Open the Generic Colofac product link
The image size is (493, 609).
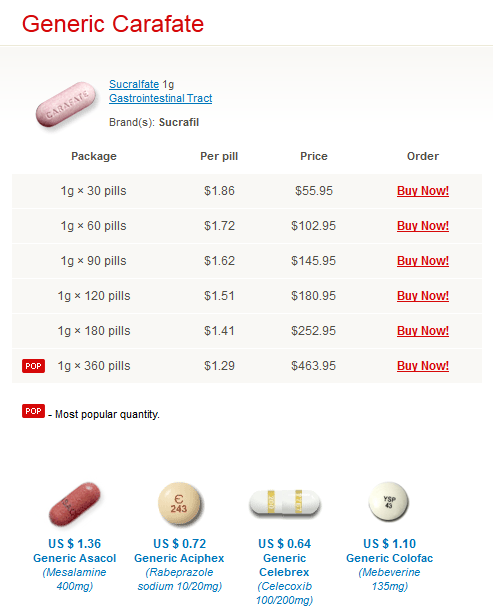(x=389, y=558)
